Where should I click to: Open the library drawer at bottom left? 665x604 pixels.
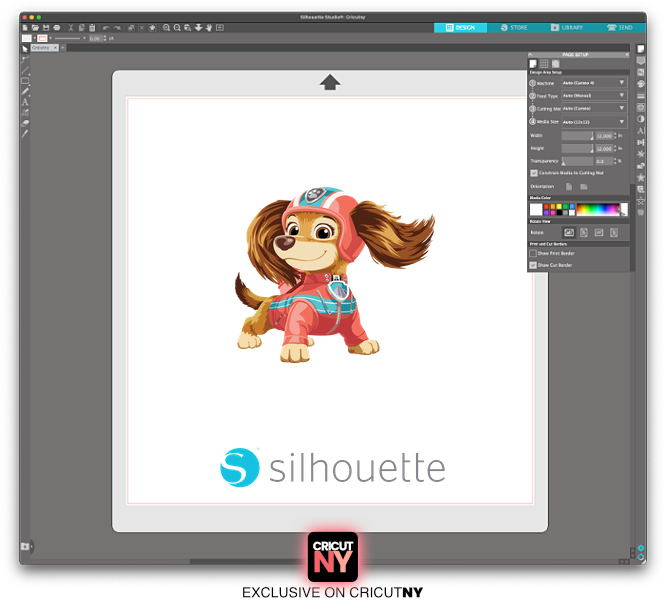pos(25,546)
